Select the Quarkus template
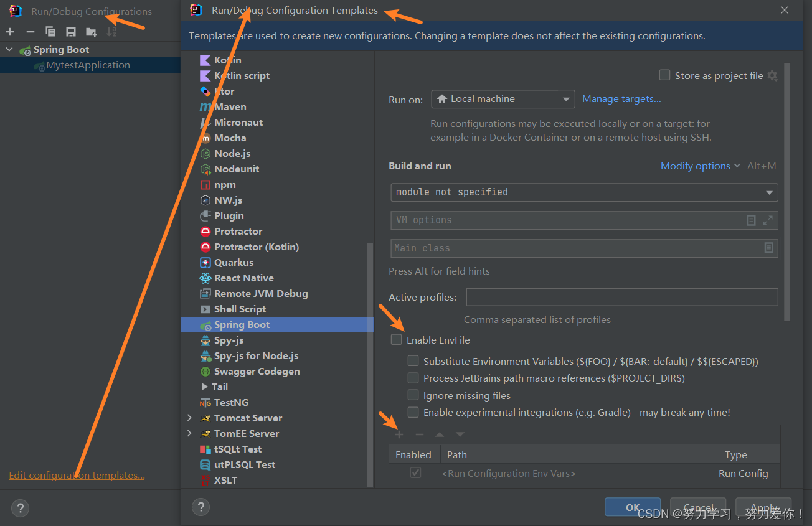The height and width of the screenshot is (526, 812). tap(234, 263)
